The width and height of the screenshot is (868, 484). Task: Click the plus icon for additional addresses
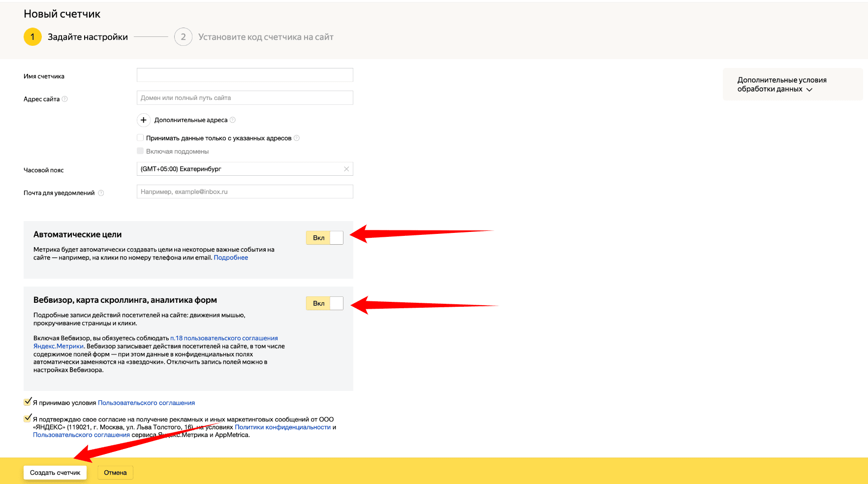143,120
